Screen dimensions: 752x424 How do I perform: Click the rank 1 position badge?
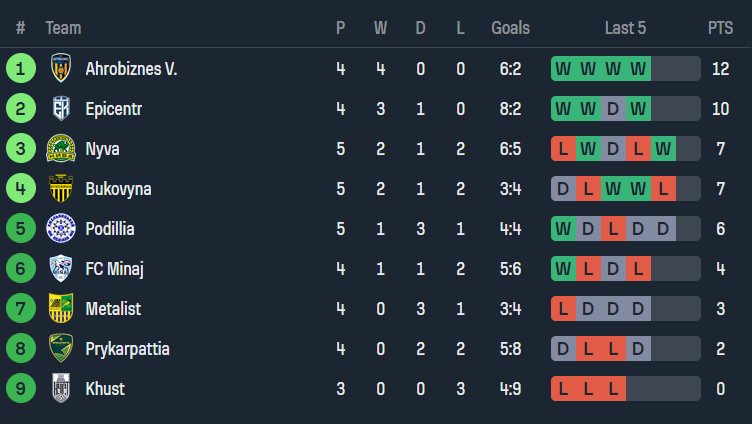pos(20,69)
